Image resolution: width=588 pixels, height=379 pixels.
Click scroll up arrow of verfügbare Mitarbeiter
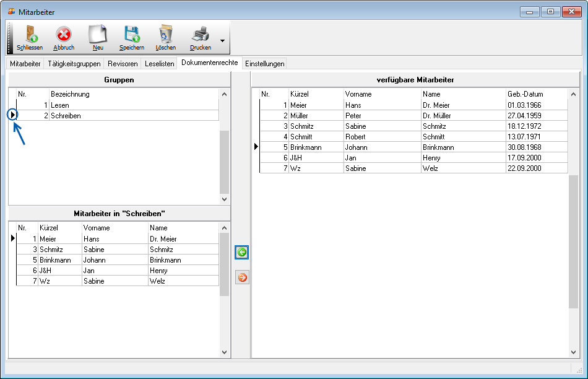[573, 94]
